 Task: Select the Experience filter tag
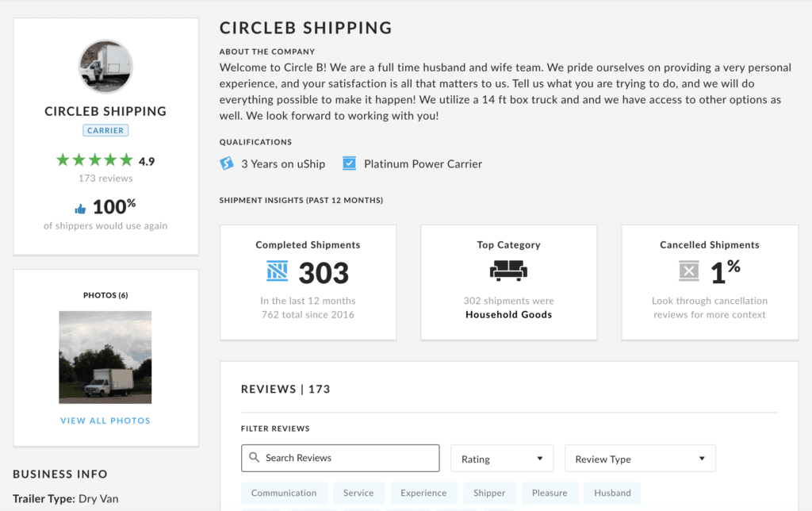coord(423,493)
